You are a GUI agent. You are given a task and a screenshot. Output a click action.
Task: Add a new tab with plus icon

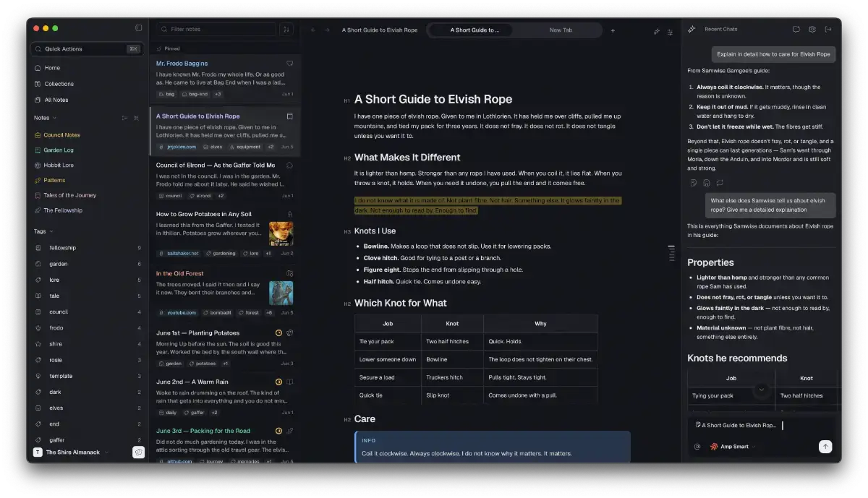pos(613,30)
